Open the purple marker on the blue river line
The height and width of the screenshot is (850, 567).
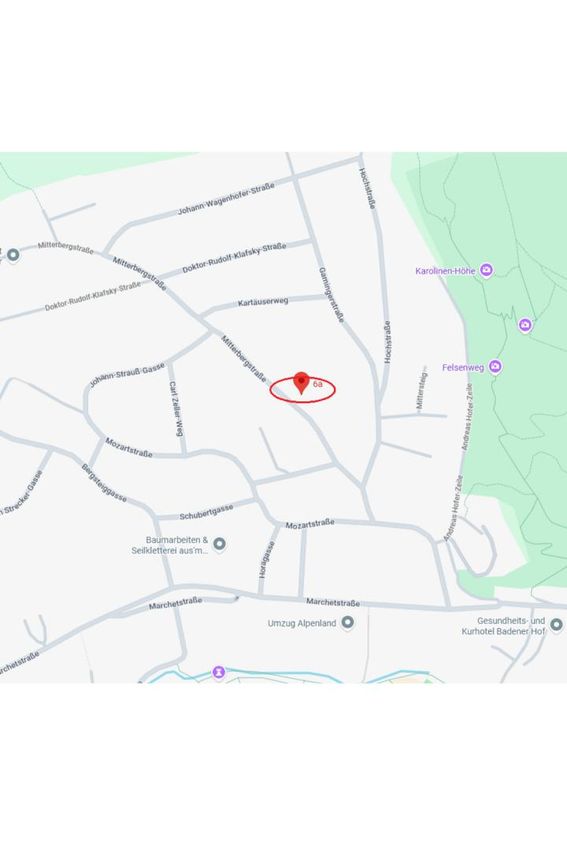tap(218, 672)
